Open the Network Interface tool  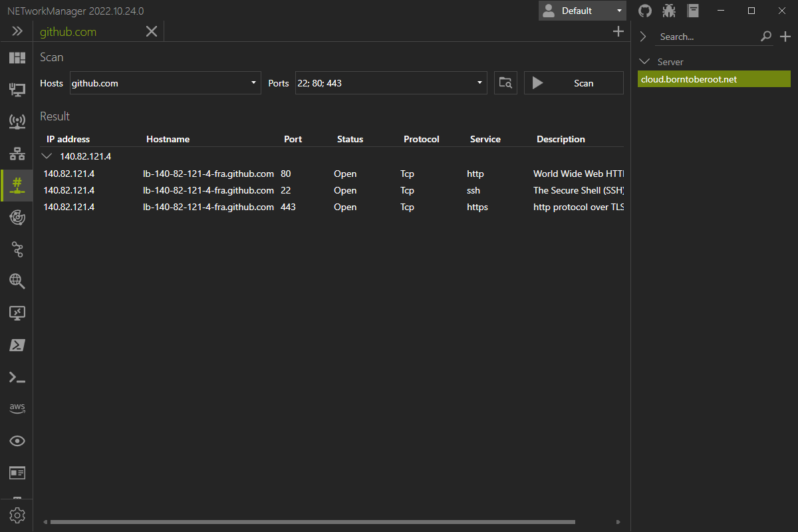coord(17,90)
